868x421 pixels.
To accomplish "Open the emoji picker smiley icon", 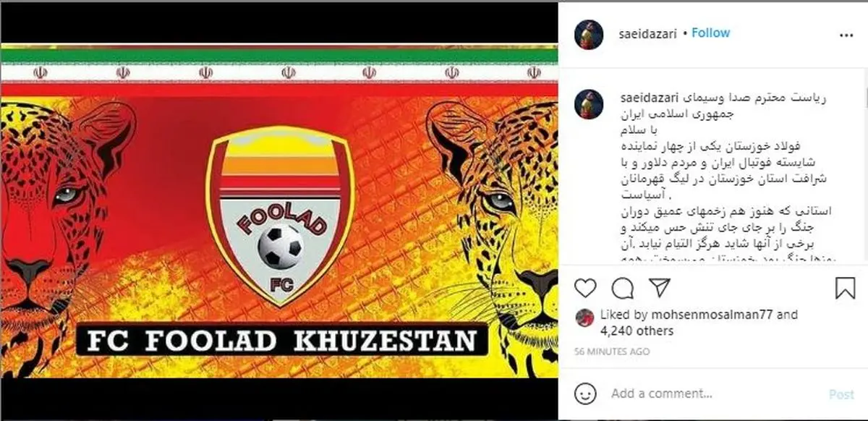I will pyautogui.click(x=585, y=394).
